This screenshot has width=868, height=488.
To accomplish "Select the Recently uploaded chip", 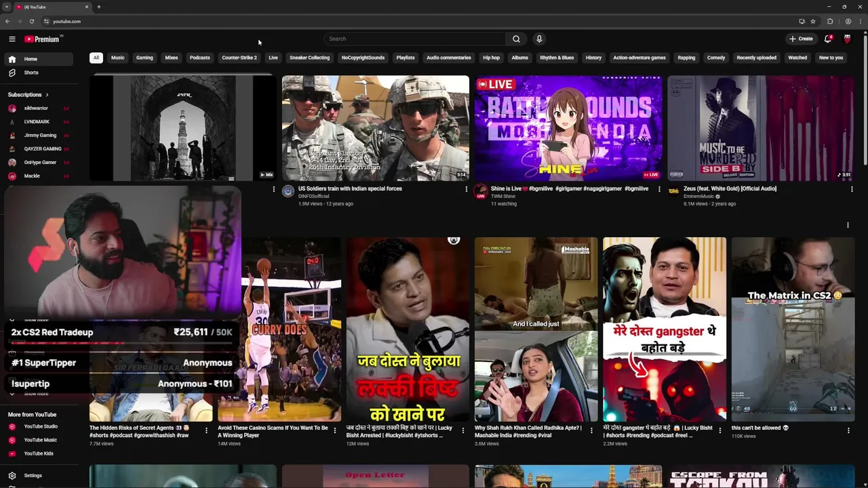I will [x=757, y=58].
